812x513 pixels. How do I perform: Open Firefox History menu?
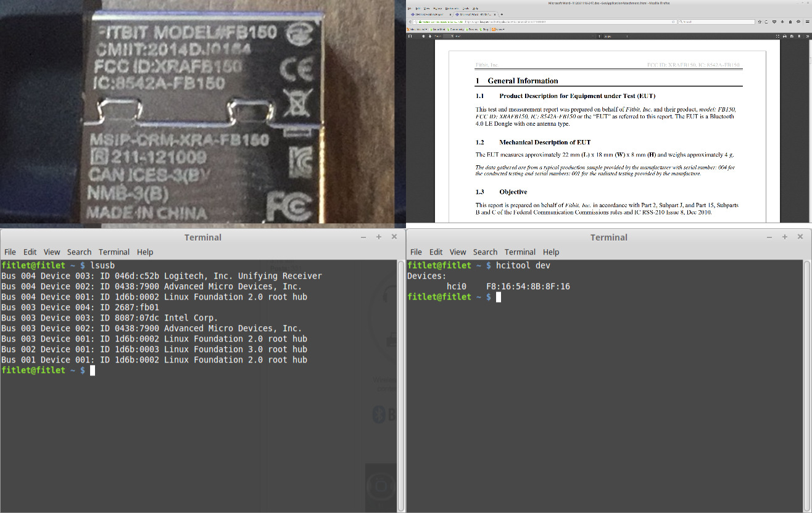point(437,8)
